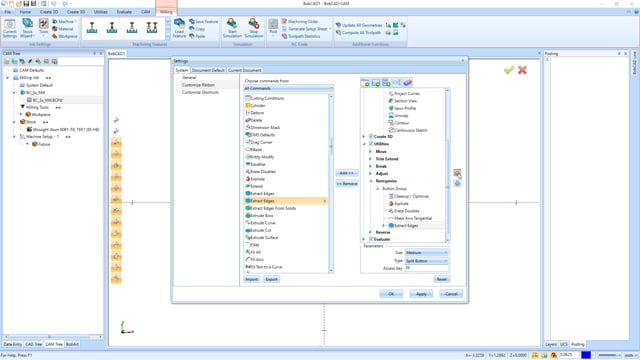Screen dimensions: 640x360
Task: Click Material in Job Settings
Action: tap(63, 29)
